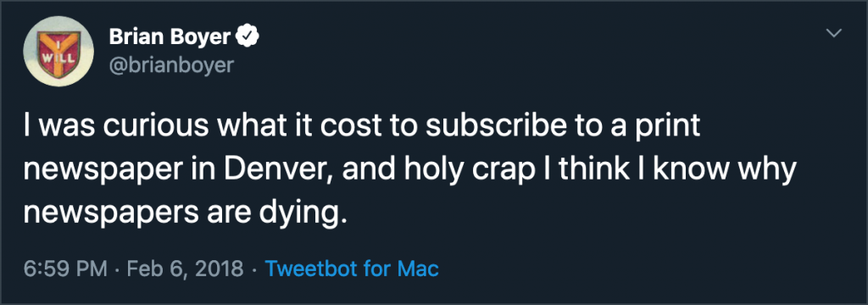Click the 6:59 PM timestamp
The width and height of the screenshot is (868, 305).
pyautogui.click(x=65, y=269)
